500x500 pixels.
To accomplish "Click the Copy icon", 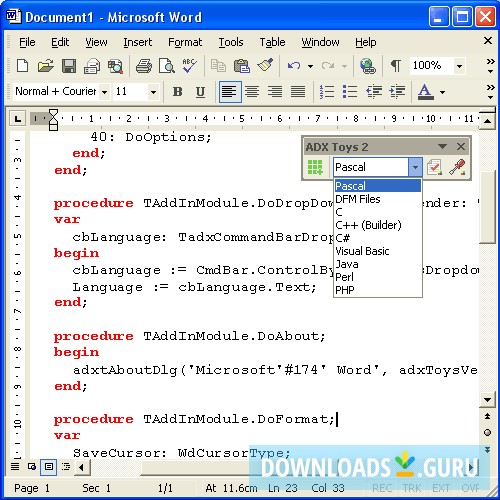I will 218,66.
